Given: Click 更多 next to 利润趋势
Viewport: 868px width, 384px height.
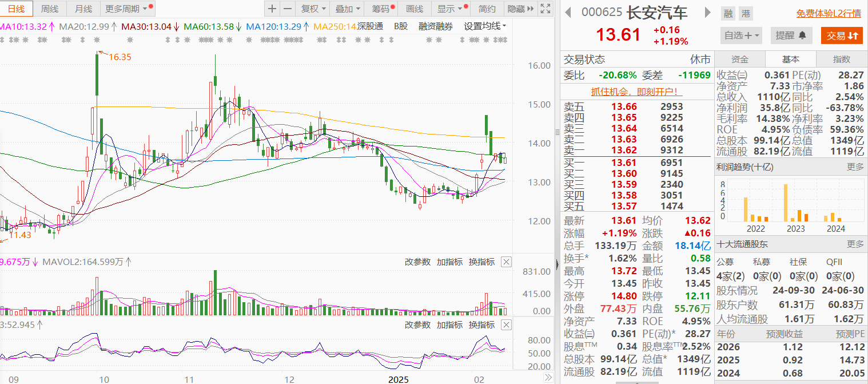Looking at the screenshot, I should click(855, 167).
